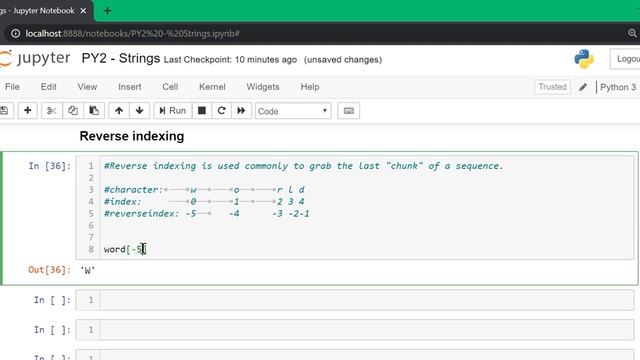Rename the notebook title PY2 - Strings
640x360 pixels.
tap(121, 58)
